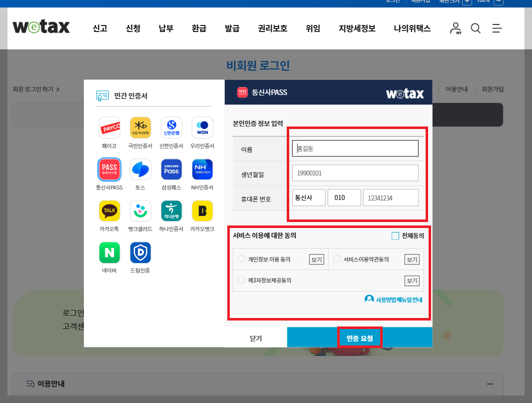Focus the 이름 input field

tap(355, 148)
